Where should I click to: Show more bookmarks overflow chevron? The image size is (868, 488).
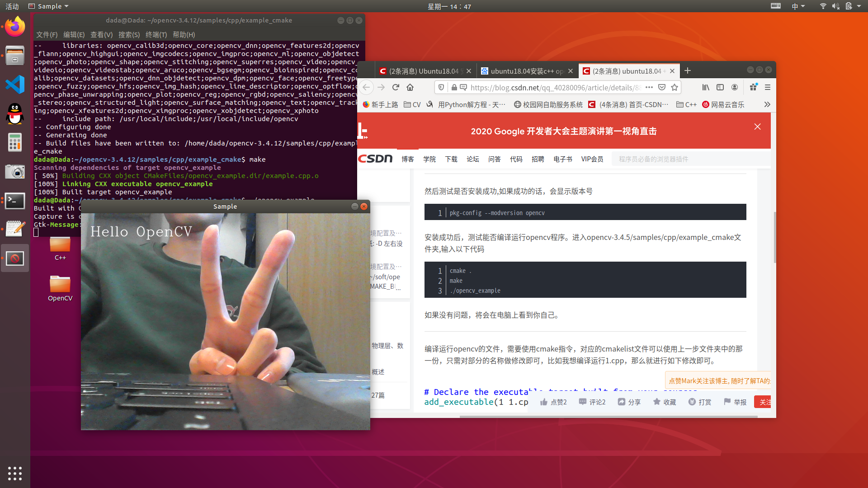(x=767, y=104)
